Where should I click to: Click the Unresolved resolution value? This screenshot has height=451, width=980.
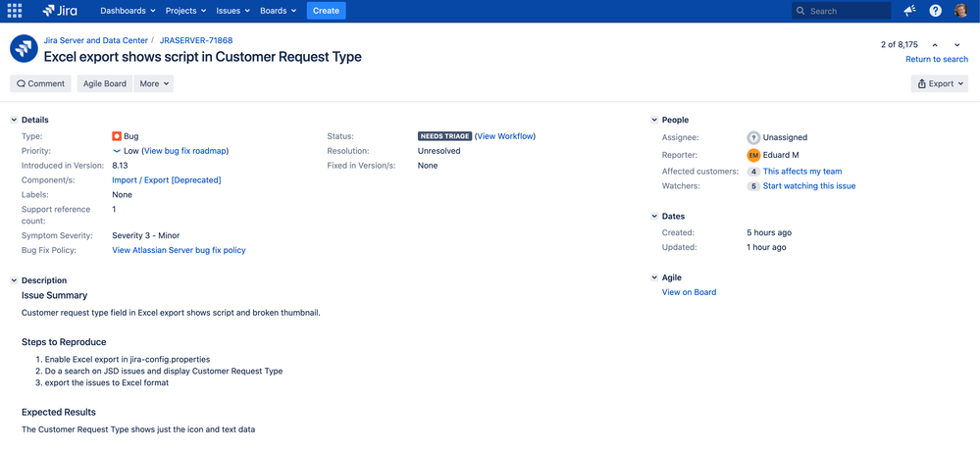point(438,151)
